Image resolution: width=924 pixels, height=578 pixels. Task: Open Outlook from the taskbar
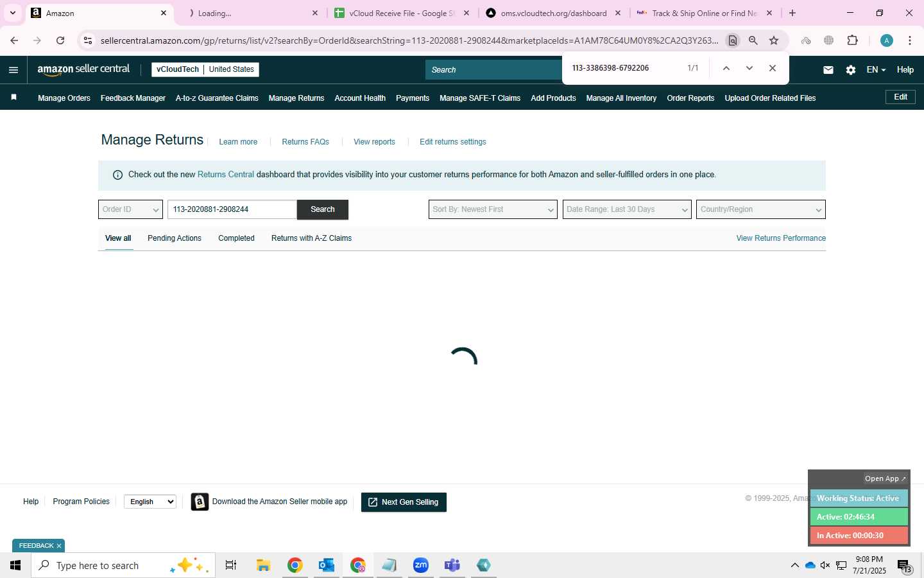click(326, 565)
